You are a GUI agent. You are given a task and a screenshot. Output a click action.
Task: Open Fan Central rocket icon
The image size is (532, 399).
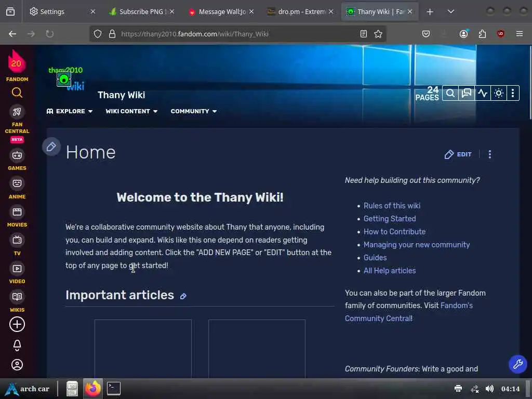click(17, 112)
